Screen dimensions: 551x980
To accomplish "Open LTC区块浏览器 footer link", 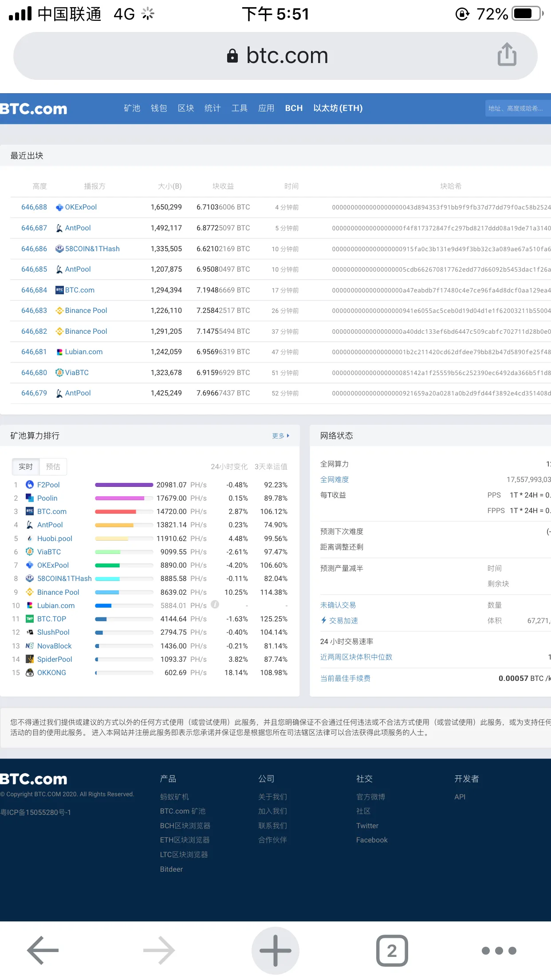I will (184, 854).
